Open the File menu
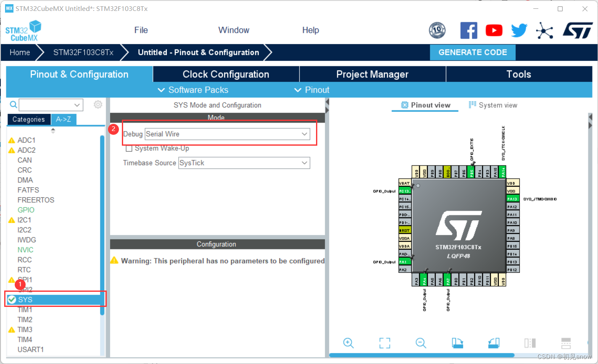Viewport: 598px width, 364px height. click(141, 30)
